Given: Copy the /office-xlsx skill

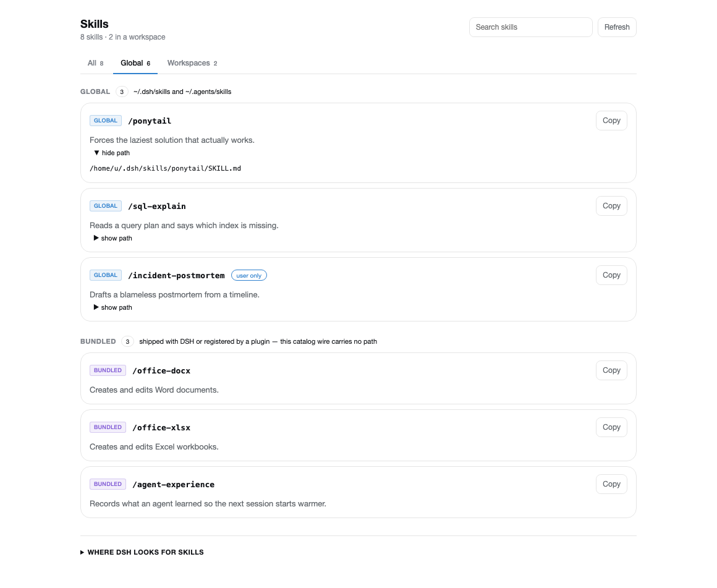Looking at the screenshot, I should point(611,427).
